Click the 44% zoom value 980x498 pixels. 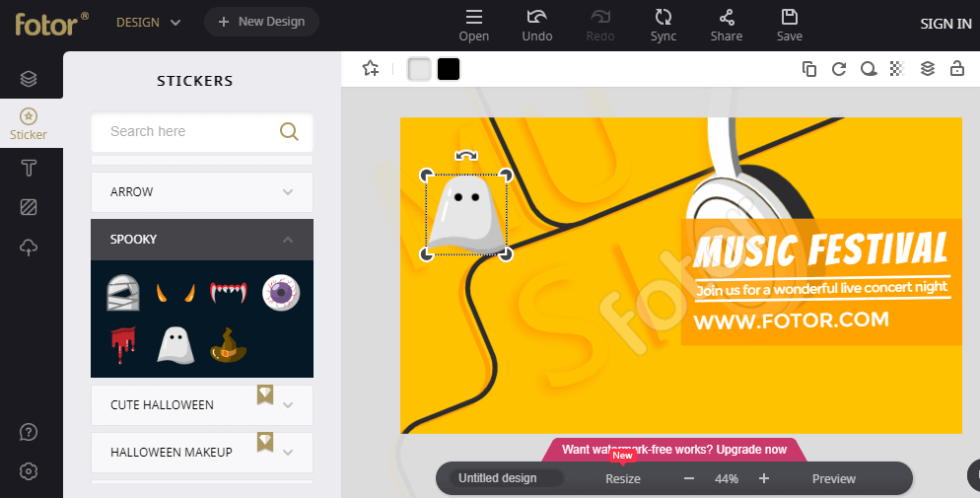click(x=727, y=478)
